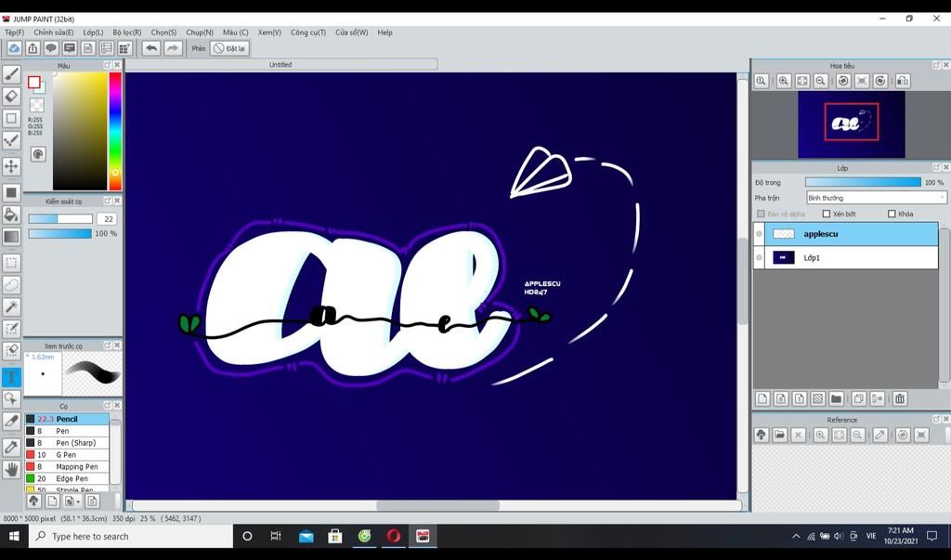Click the rainbow hue strip
951x560 pixels.
(115, 132)
